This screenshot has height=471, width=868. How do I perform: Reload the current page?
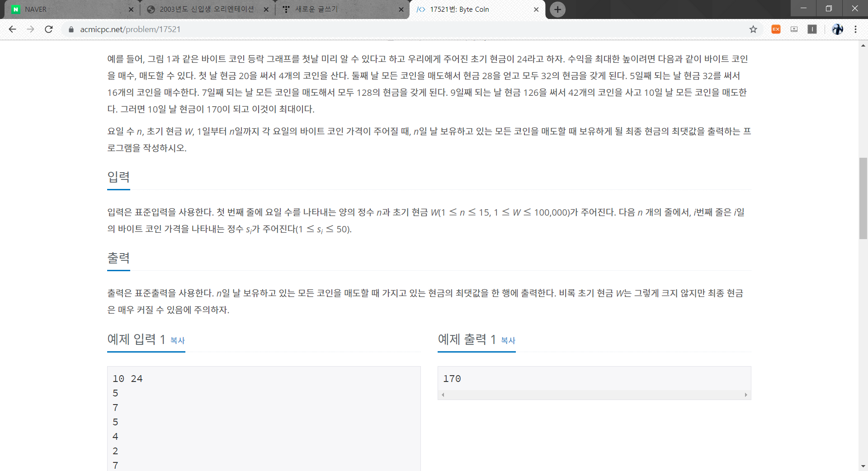(x=49, y=29)
